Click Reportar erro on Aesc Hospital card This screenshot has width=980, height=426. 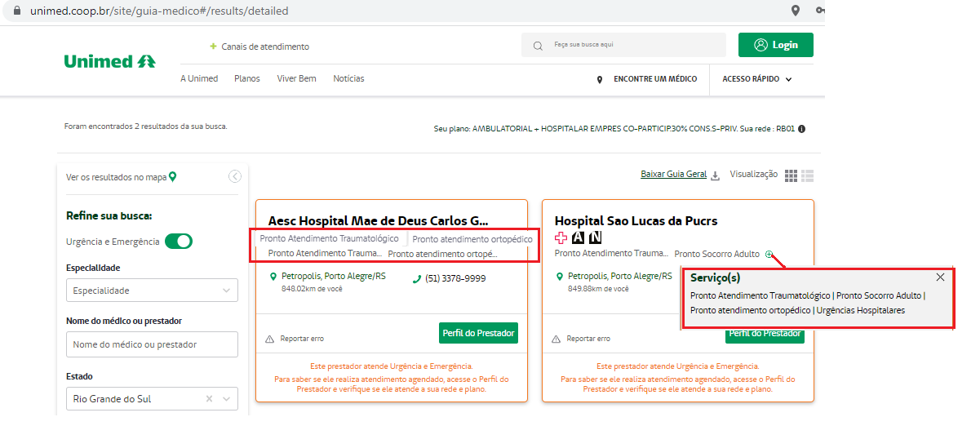point(302,339)
